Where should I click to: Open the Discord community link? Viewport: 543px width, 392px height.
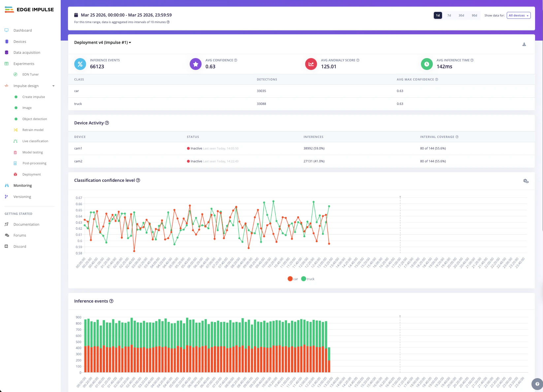click(x=19, y=246)
